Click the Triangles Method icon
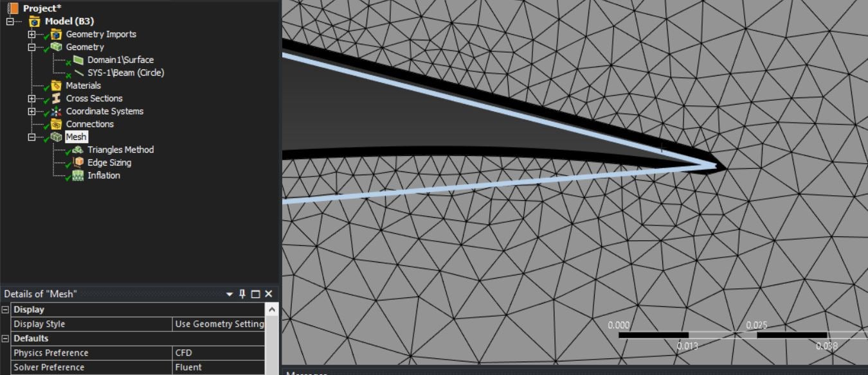The width and height of the screenshot is (868, 375). [78, 150]
